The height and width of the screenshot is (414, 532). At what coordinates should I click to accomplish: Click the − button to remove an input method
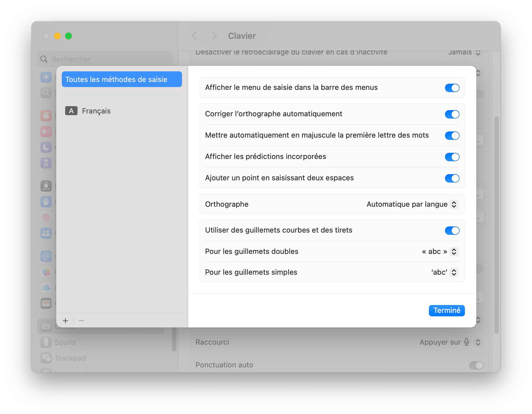tap(81, 320)
